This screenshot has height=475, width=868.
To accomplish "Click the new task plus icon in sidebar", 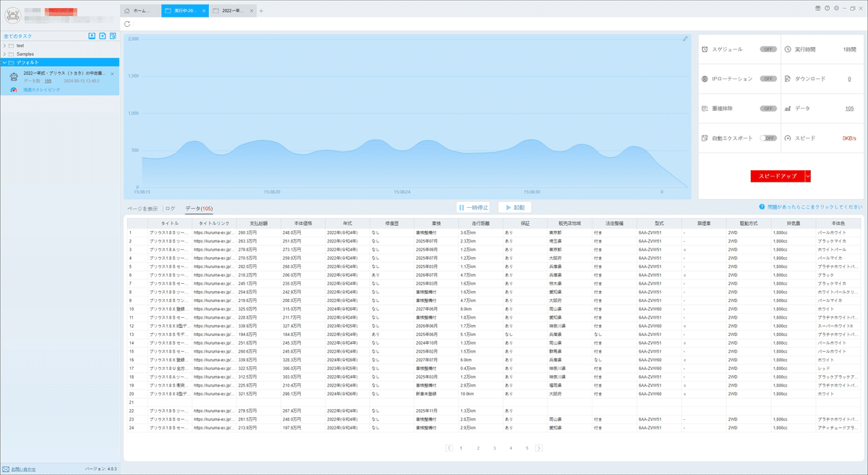I will [103, 35].
